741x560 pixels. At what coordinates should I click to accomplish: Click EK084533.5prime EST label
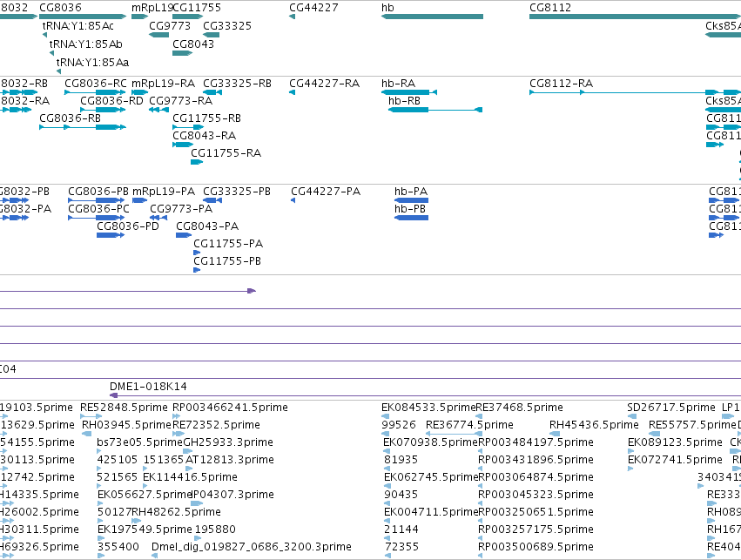[428, 408]
